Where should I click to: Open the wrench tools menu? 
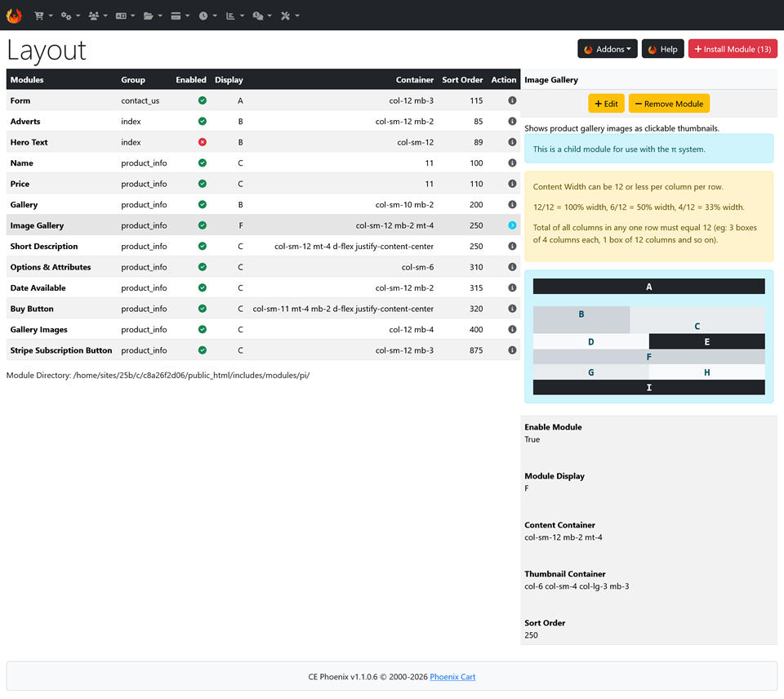tap(290, 16)
